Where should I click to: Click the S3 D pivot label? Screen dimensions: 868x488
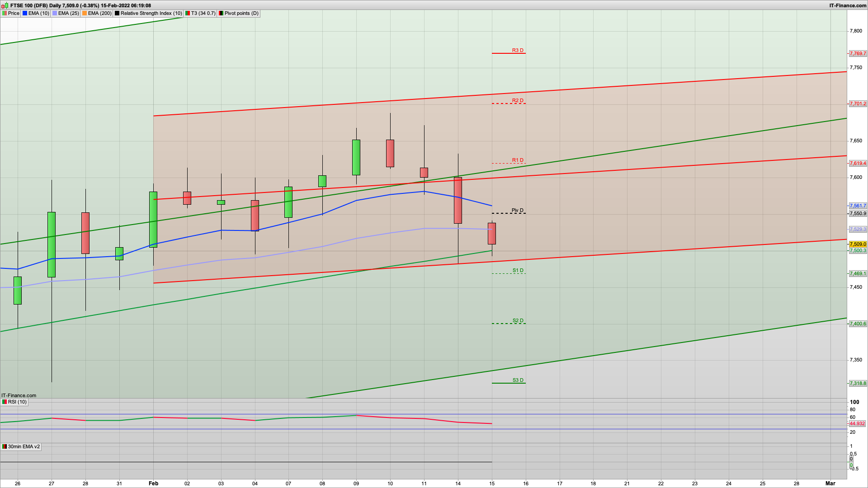pos(518,380)
